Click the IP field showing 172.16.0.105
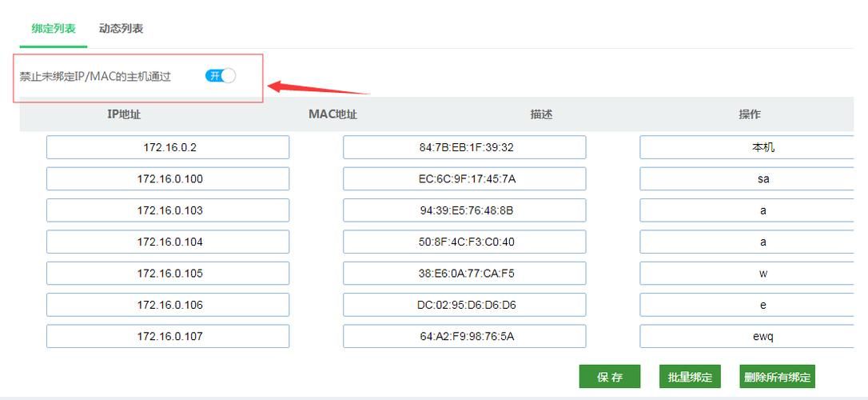 [168, 274]
